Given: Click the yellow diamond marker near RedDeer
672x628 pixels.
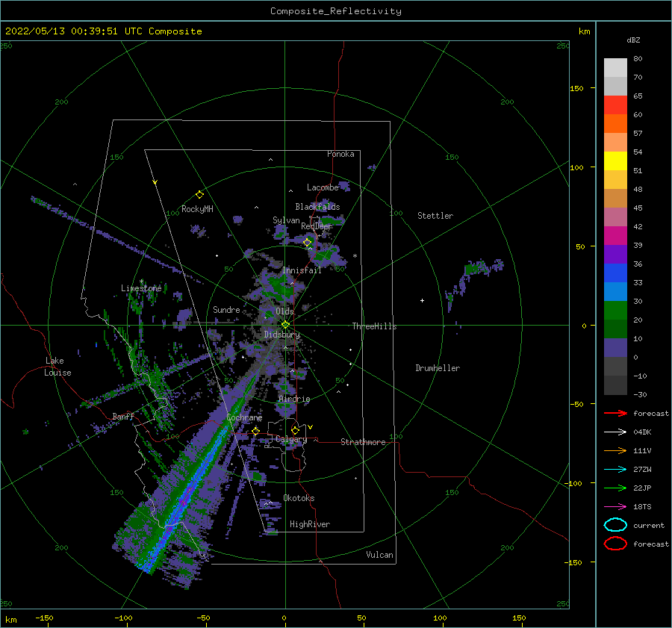Looking at the screenshot, I should point(308,243).
